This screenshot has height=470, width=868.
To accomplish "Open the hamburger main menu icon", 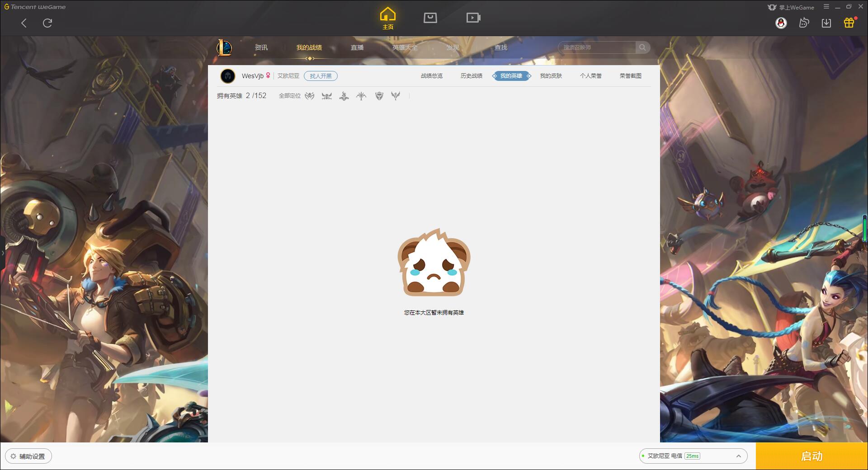I will (826, 7).
